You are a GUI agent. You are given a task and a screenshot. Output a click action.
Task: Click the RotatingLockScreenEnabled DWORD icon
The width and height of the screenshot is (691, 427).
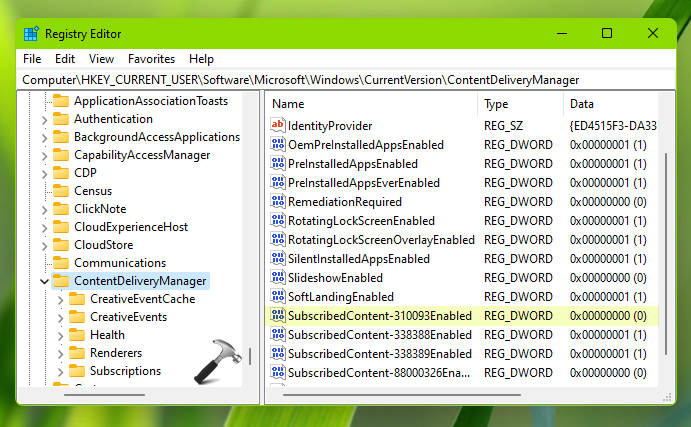tap(278, 220)
